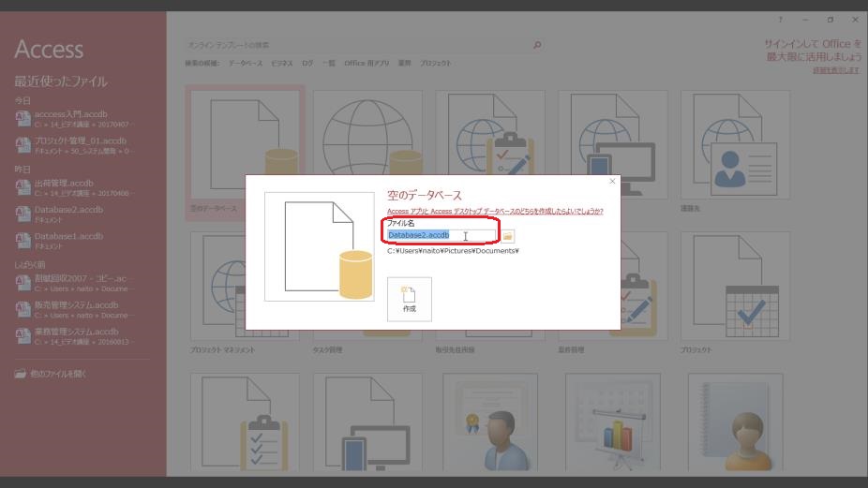Select the clipboard checklist document template
The width and height of the screenshot is (868, 488).
(x=245, y=422)
